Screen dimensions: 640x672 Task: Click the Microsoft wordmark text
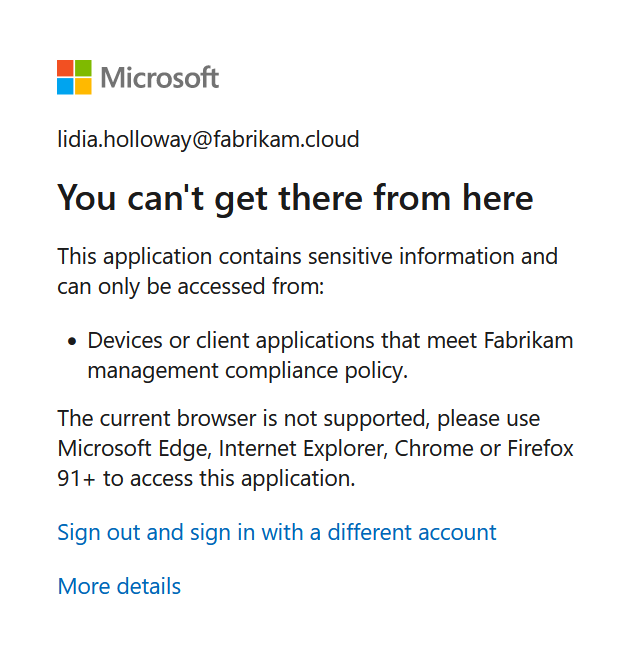pos(160,77)
